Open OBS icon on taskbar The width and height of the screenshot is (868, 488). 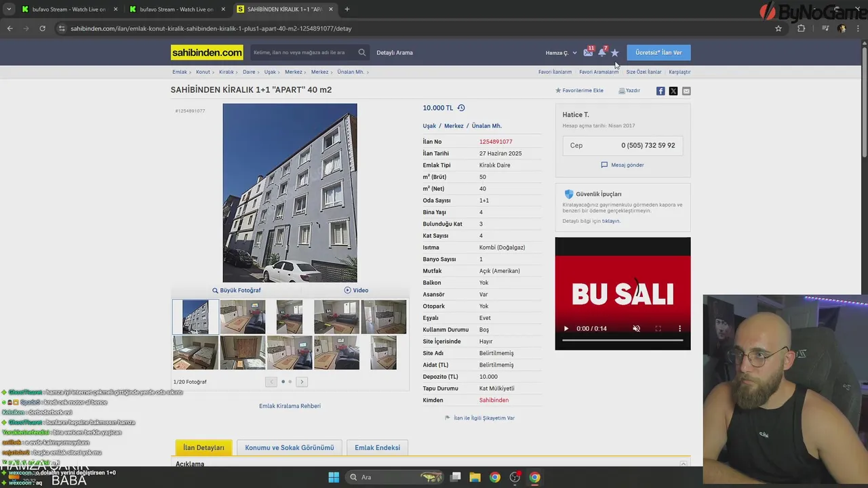pos(515,477)
